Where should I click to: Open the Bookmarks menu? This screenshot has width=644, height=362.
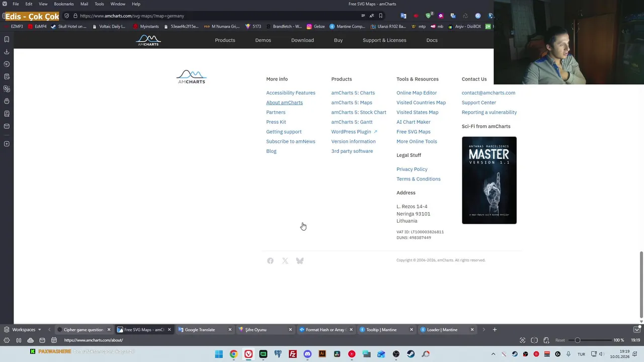coord(64,4)
